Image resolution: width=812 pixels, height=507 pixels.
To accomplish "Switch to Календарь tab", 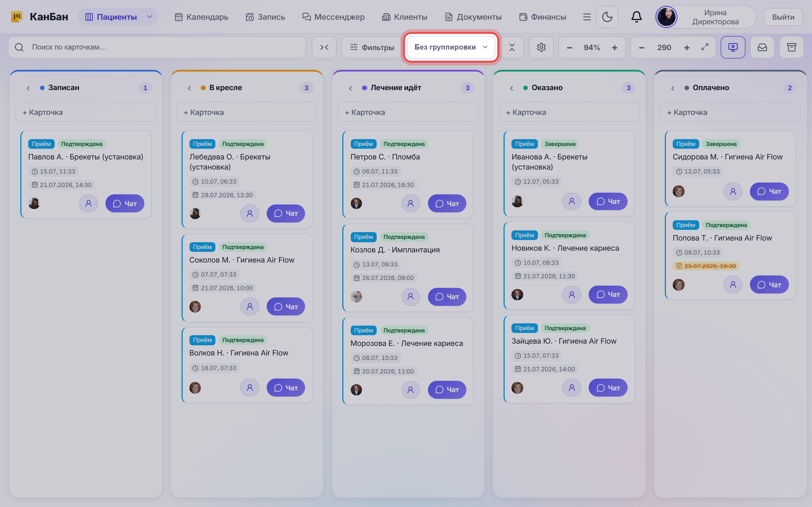I will point(201,17).
